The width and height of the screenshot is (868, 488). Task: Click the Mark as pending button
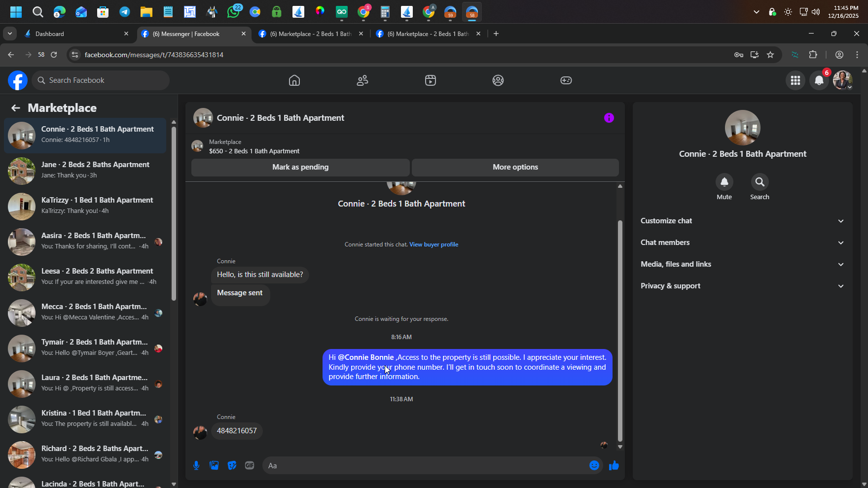(x=300, y=167)
